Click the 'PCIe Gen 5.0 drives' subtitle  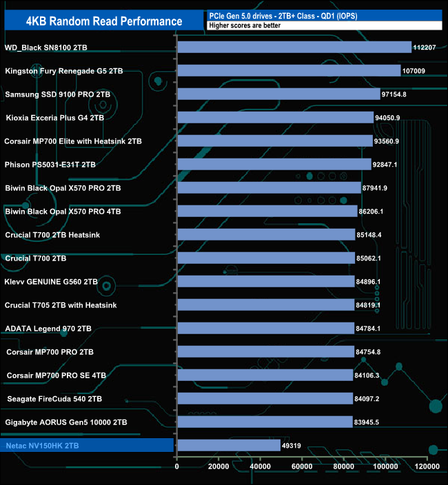click(283, 16)
